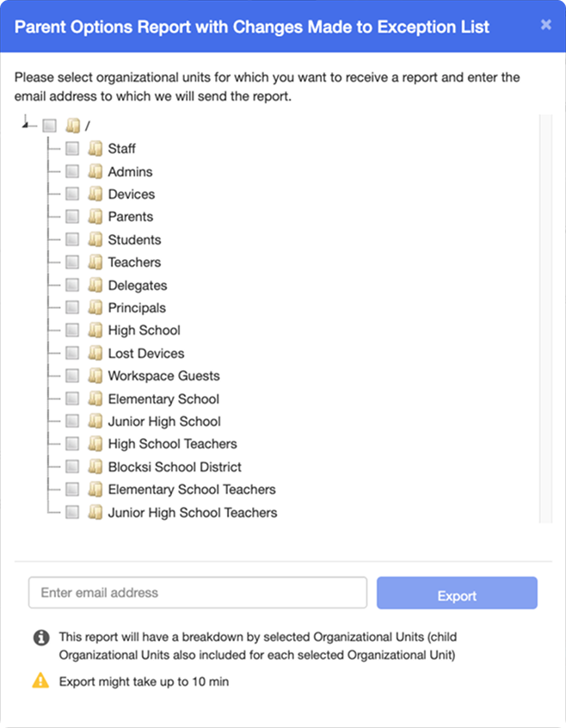Click the Students folder icon

click(95, 239)
